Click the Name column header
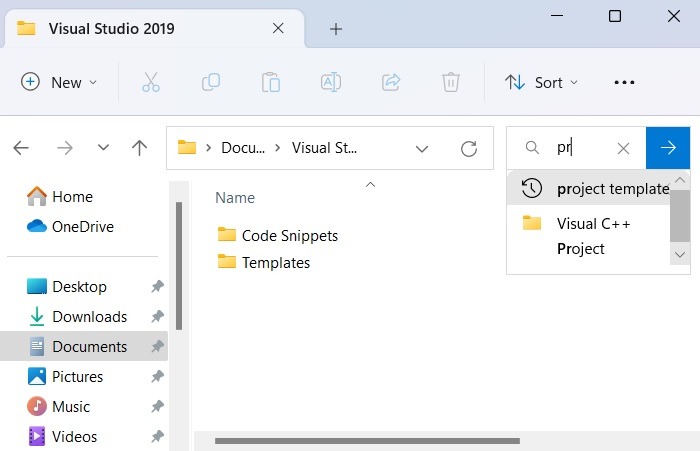700x451 pixels. (x=235, y=198)
